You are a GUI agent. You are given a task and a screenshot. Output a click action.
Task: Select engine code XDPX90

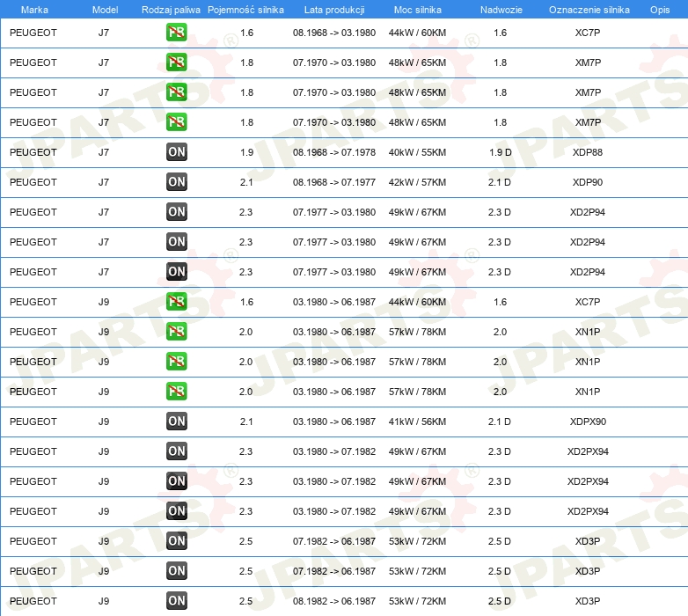(588, 422)
